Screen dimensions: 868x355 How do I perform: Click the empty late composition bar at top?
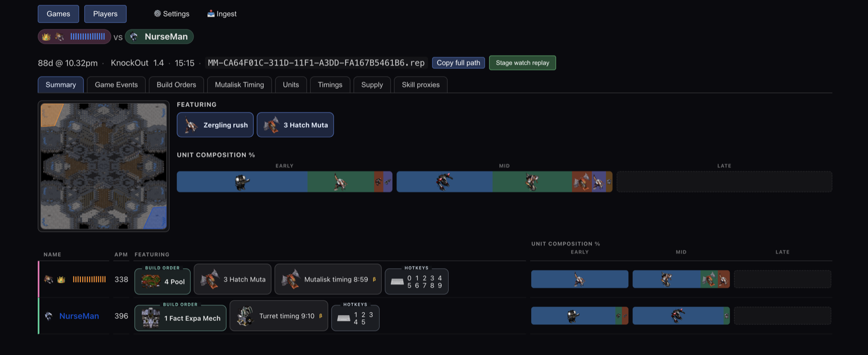point(724,182)
